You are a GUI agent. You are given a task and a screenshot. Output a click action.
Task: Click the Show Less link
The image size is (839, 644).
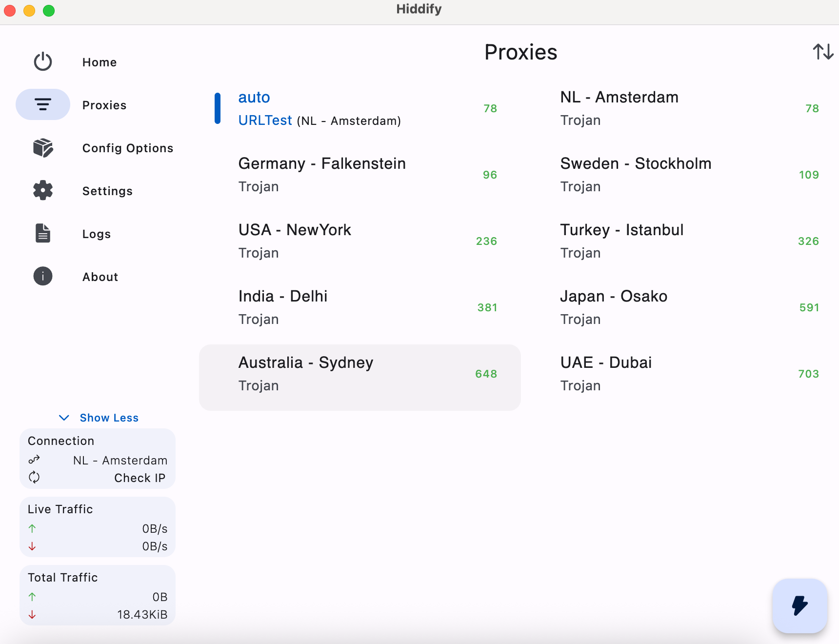point(109,418)
